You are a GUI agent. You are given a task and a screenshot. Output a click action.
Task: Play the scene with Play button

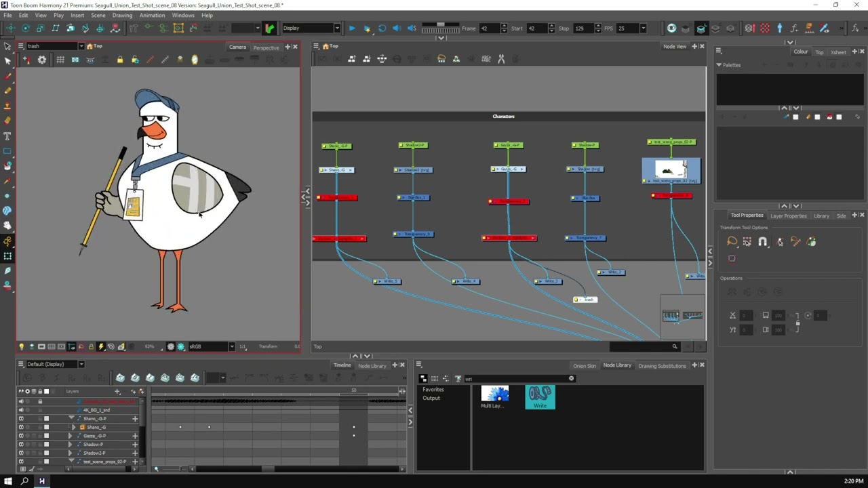(351, 28)
